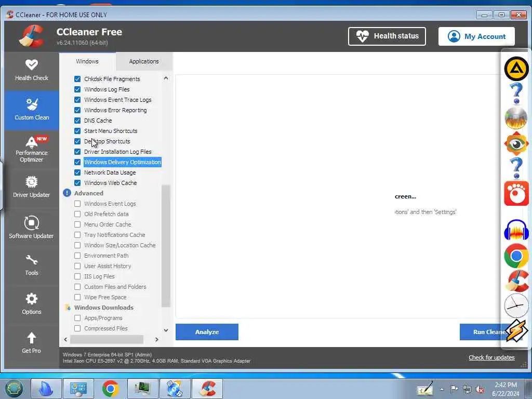The image size is (532, 399).
Task: Enable Wipe Free Space checkbox
Action: [77, 297]
